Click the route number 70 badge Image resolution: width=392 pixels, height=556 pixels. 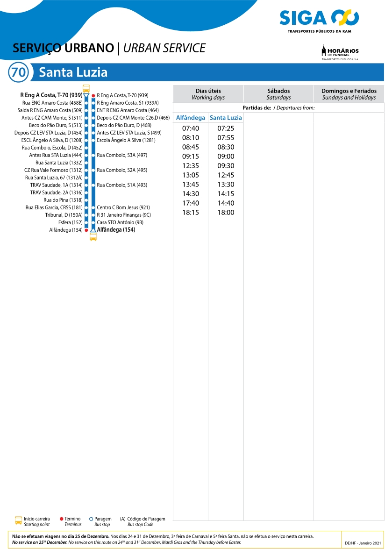click(19, 72)
